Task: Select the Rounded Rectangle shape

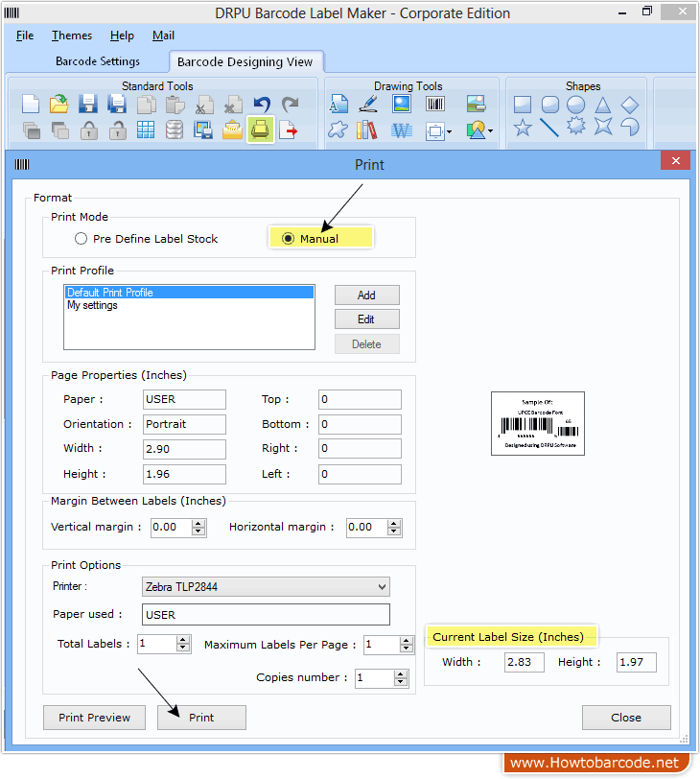Action: [550, 105]
